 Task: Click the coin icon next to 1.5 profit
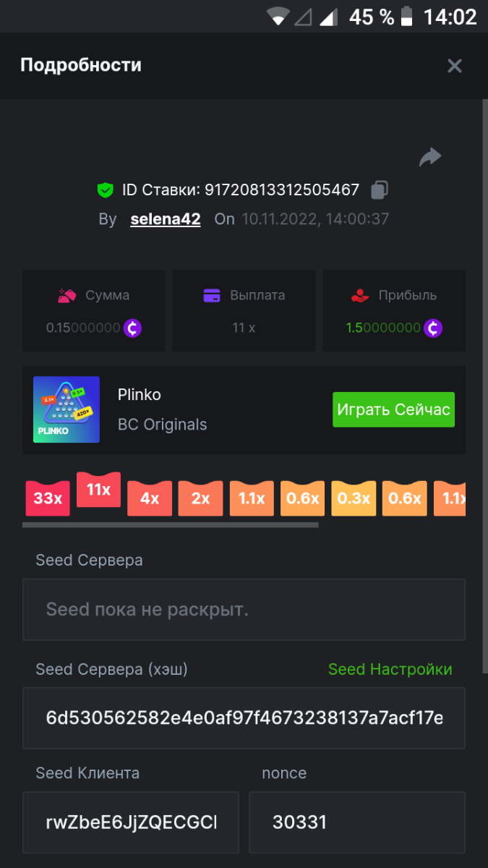pyautogui.click(x=432, y=328)
